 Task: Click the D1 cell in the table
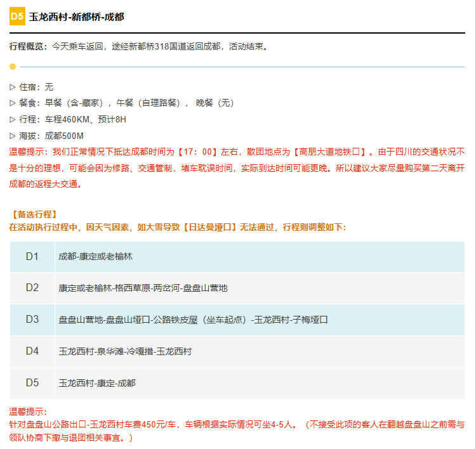coord(32,257)
